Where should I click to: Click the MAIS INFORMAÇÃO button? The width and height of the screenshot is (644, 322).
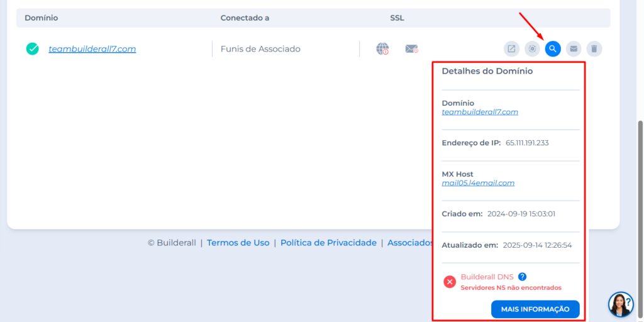[535, 309]
